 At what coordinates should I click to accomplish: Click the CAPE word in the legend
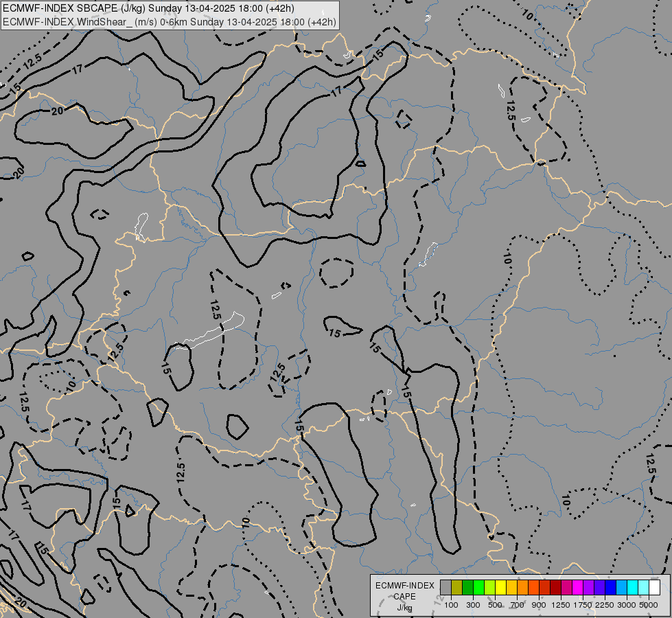click(404, 597)
